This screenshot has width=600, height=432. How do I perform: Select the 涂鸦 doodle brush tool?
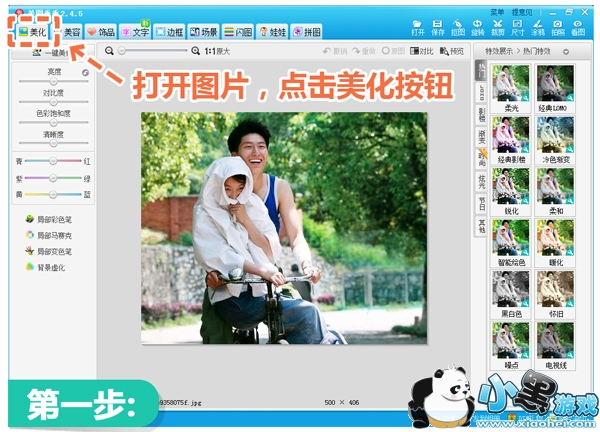538,28
